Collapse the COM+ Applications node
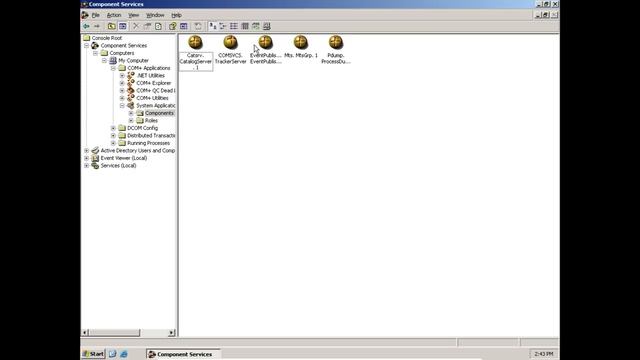640x360 pixels. point(113,68)
